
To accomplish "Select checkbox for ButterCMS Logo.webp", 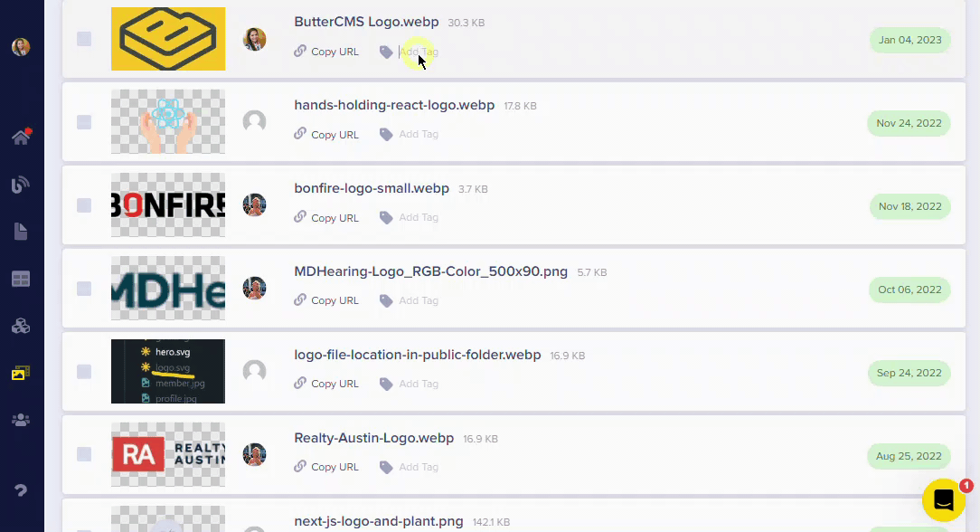I will click(84, 39).
